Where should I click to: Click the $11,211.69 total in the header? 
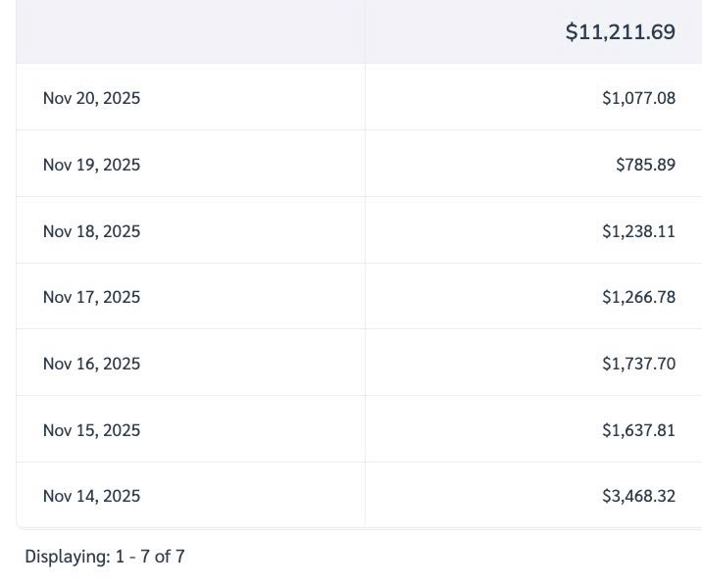(x=620, y=32)
